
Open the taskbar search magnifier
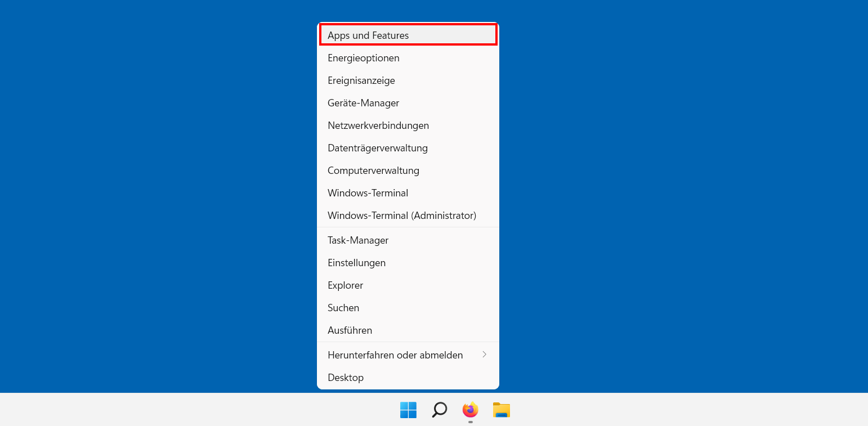pos(440,410)
